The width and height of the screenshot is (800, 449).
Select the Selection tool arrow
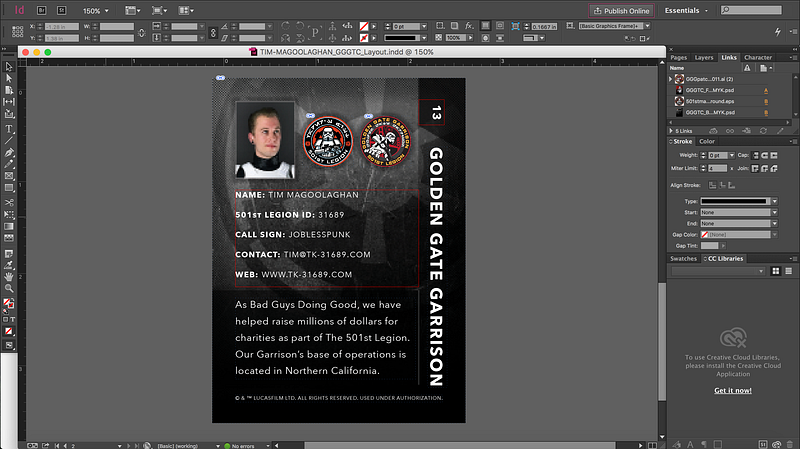click(x=9, y=67)
